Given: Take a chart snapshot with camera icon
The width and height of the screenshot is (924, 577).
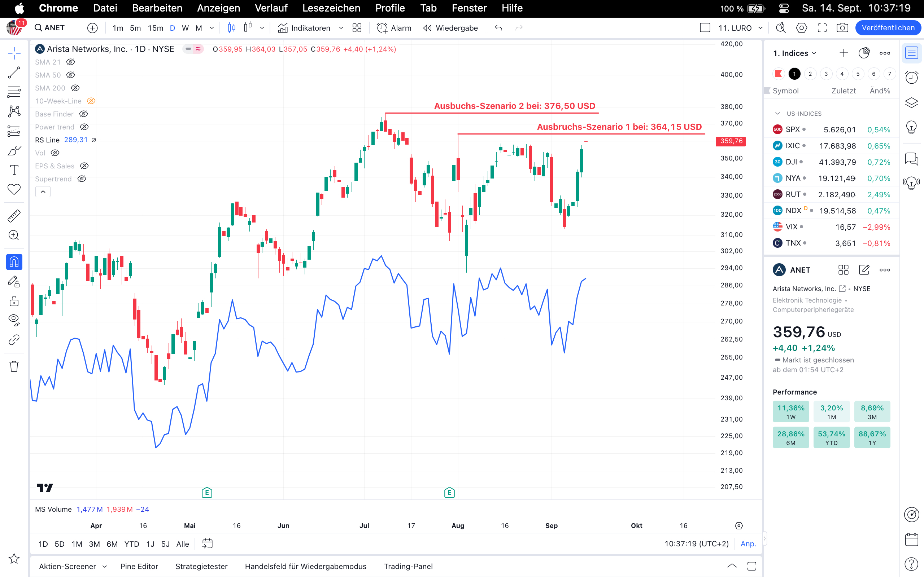Looking at the screenshot, I should (x=842, y=28).
